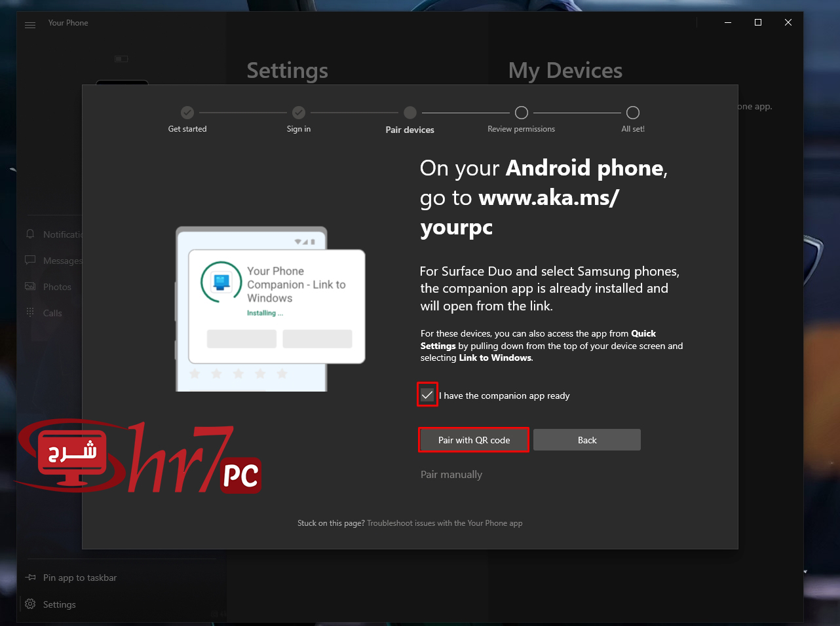
Task: Open the hamburger navigation menu
Action: tap(30, 25)
